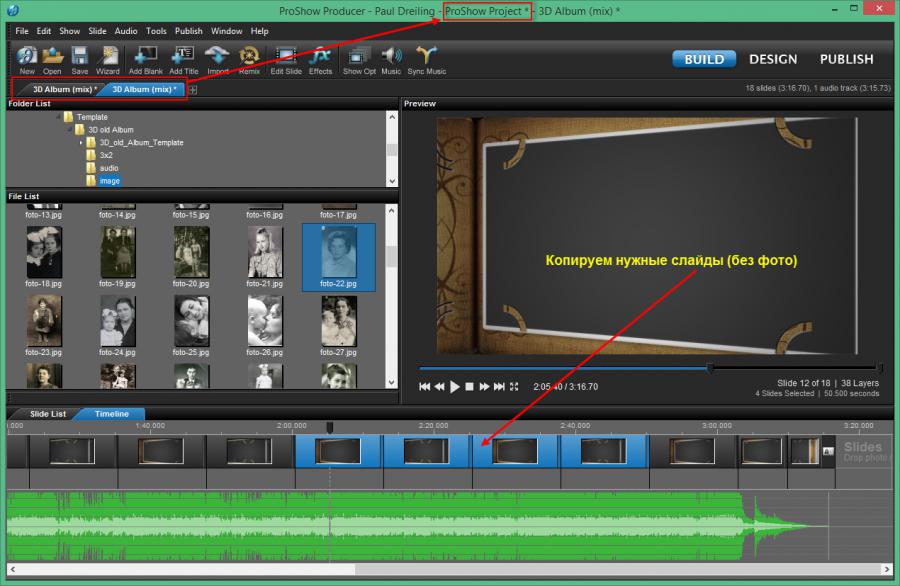This screenshot has width=900, height=586.
Task: Stop the preview playback
Action: (470, 387)
